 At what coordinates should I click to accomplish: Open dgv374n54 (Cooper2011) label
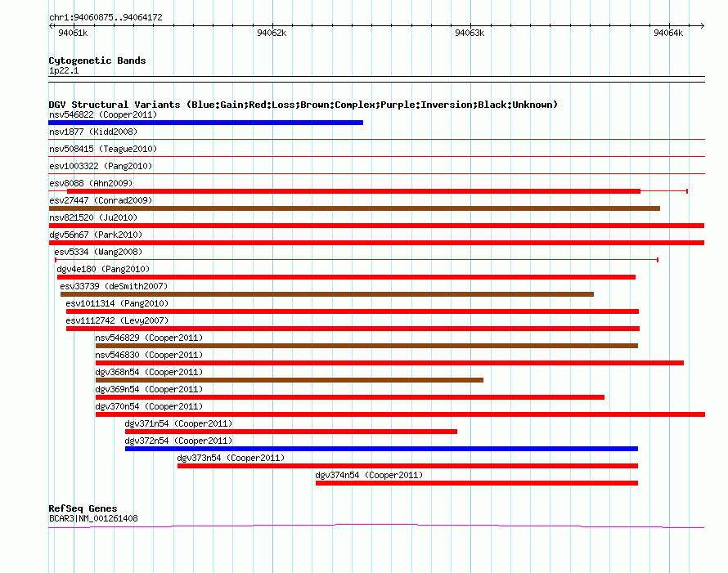click(369, 475)
